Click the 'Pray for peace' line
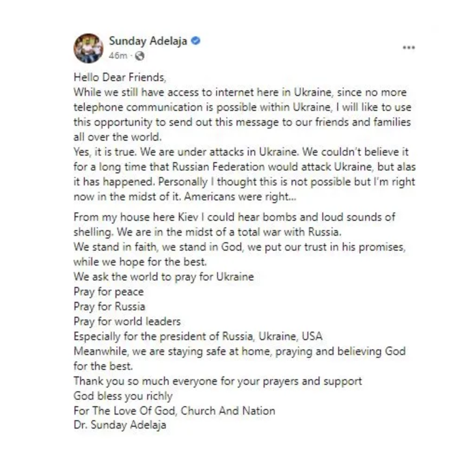 [109, 292]
